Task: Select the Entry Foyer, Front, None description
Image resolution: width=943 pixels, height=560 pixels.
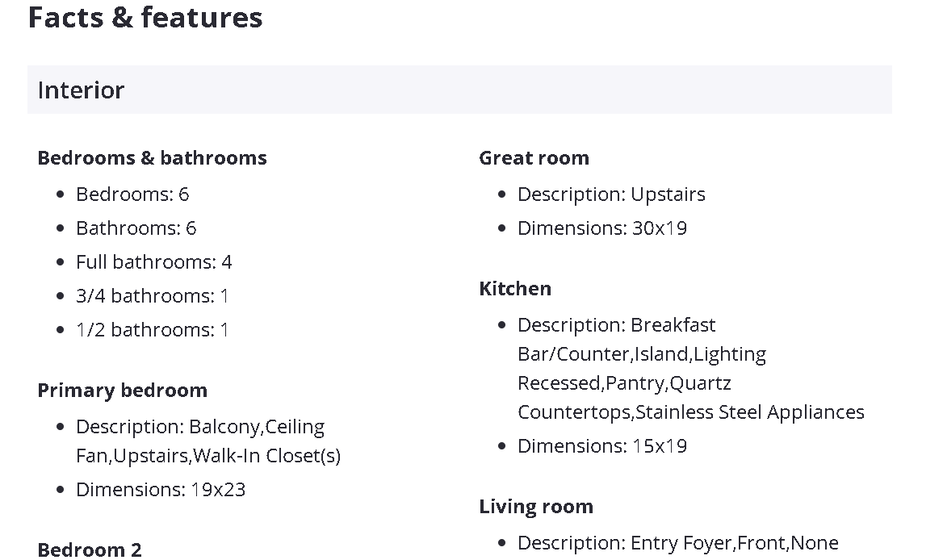Action: [x=677, y=543]
